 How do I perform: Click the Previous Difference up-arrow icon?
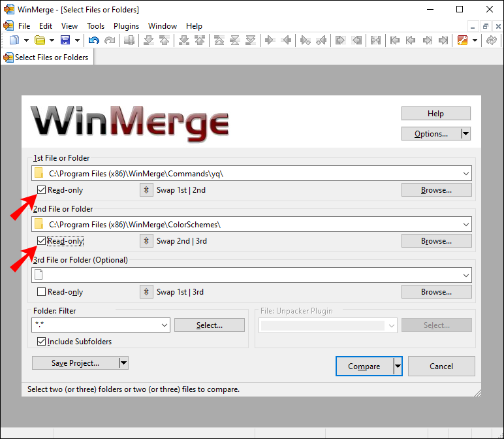pos(165,41)
